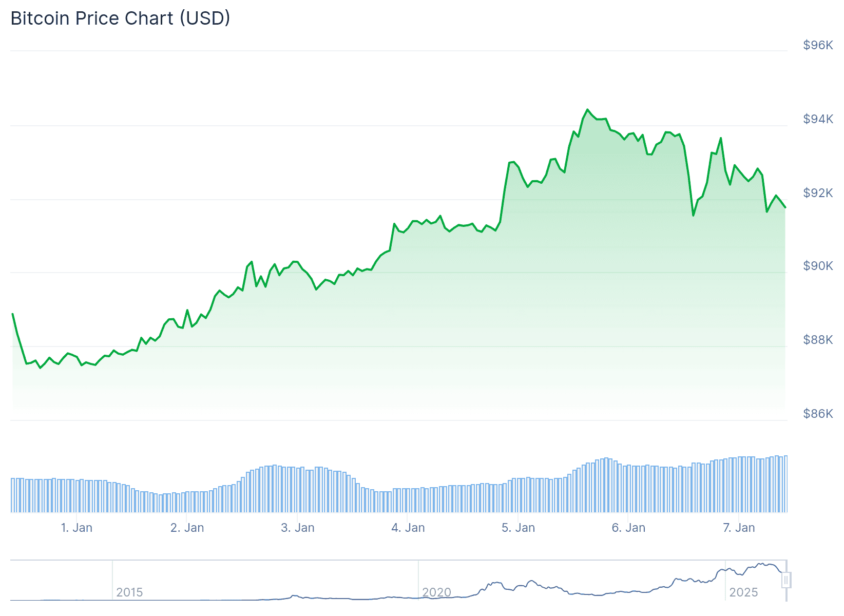Select the 2. Jan date label
The height and width of the screenshot is (616, 844).
(187, 528)
